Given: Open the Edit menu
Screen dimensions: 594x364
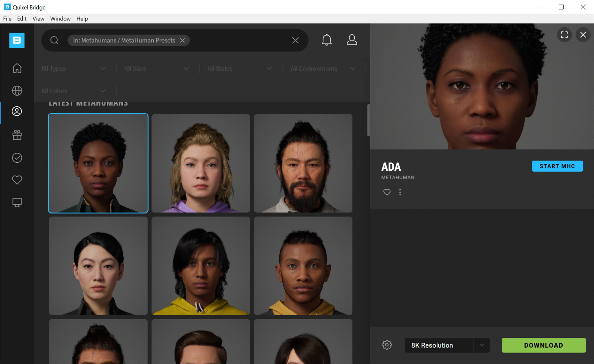Looking at the screenshot, I should pos(22,19).
